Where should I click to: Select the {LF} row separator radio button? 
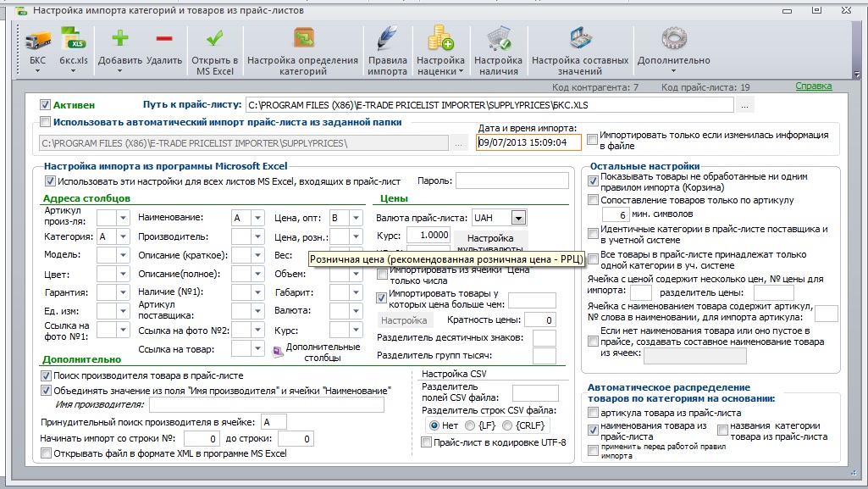pos(470,425)
